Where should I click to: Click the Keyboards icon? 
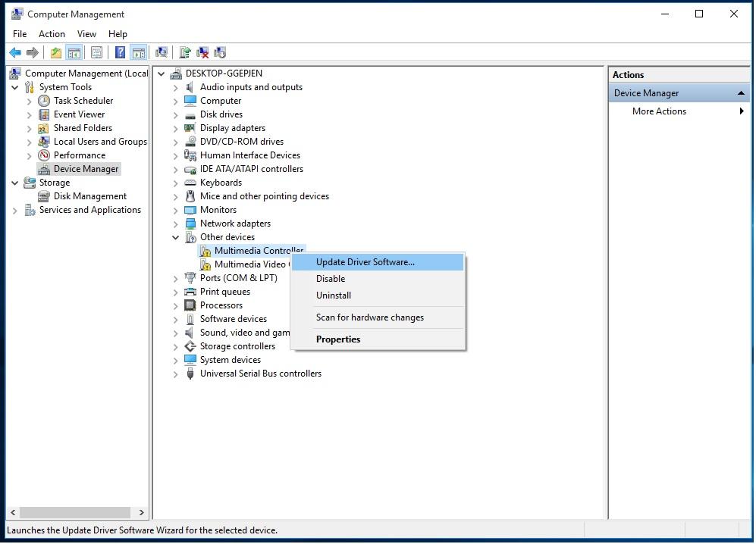click(x=190, y=183)
